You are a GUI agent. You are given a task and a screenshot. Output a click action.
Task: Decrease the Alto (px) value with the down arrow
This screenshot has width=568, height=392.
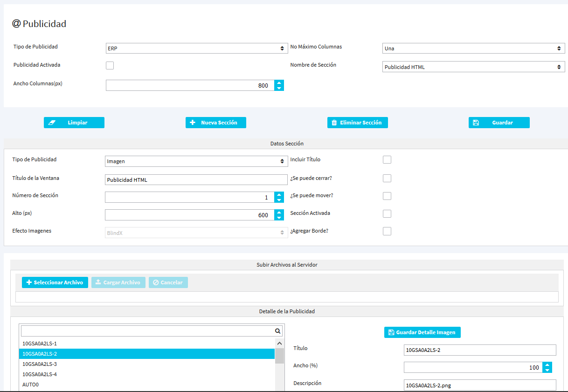(x=279, y=218)
